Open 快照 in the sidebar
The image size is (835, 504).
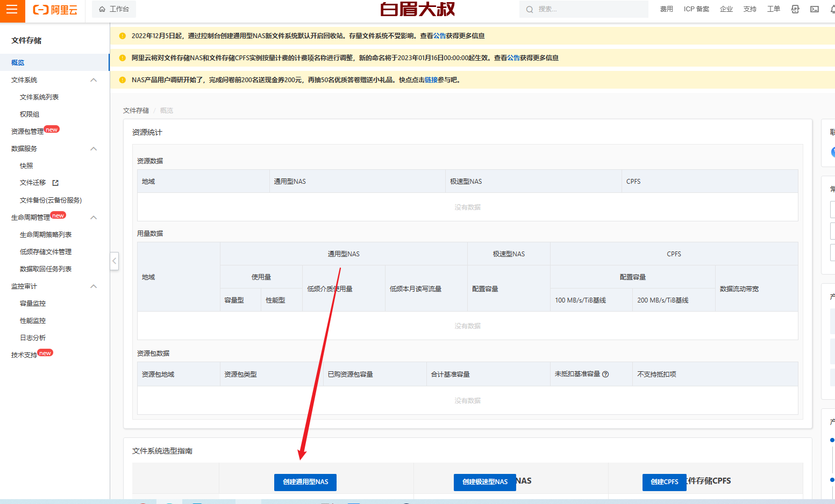[26, 165]
